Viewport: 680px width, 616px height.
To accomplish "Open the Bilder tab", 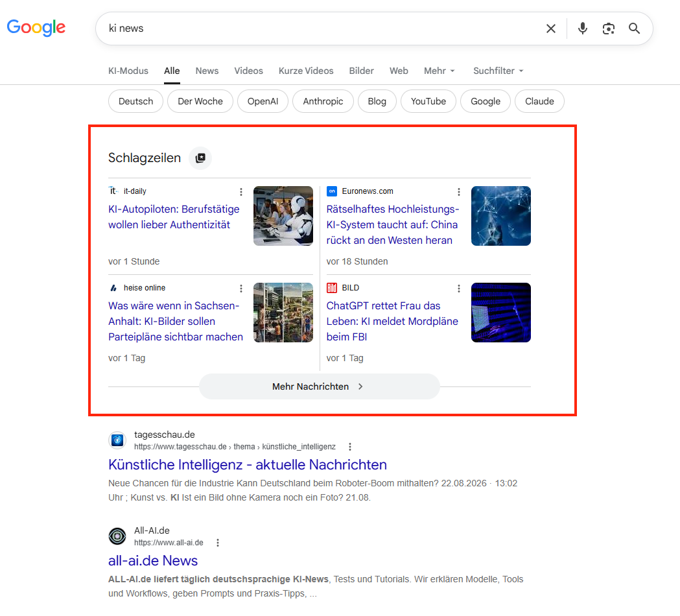I will (x=361, y=71).
